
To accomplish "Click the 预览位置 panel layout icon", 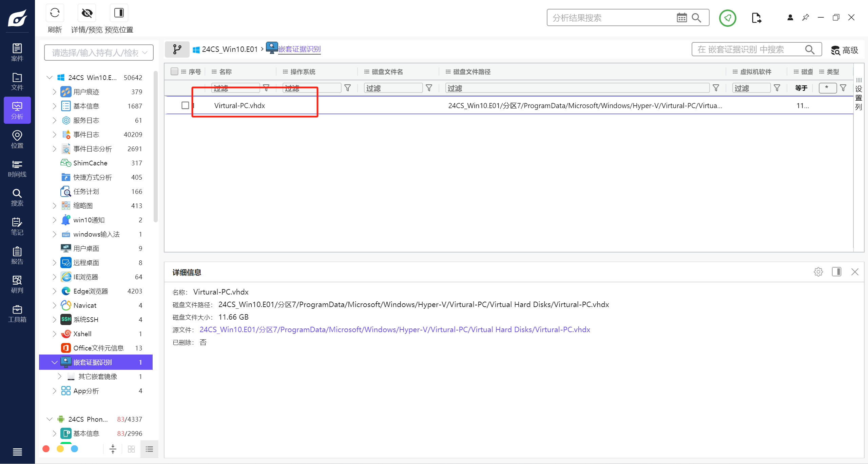I will pyautogui.click(x=119, y=13).
